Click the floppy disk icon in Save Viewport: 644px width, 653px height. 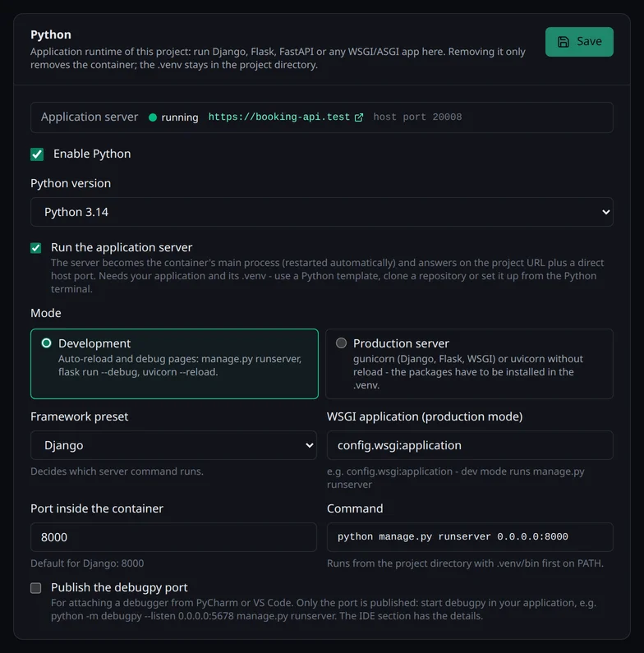coord(563,42)
